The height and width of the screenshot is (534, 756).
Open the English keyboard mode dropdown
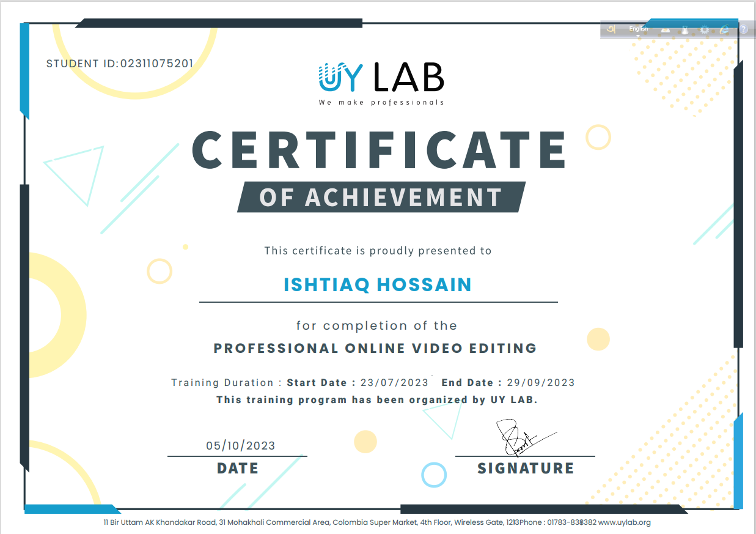pos(638,29)
